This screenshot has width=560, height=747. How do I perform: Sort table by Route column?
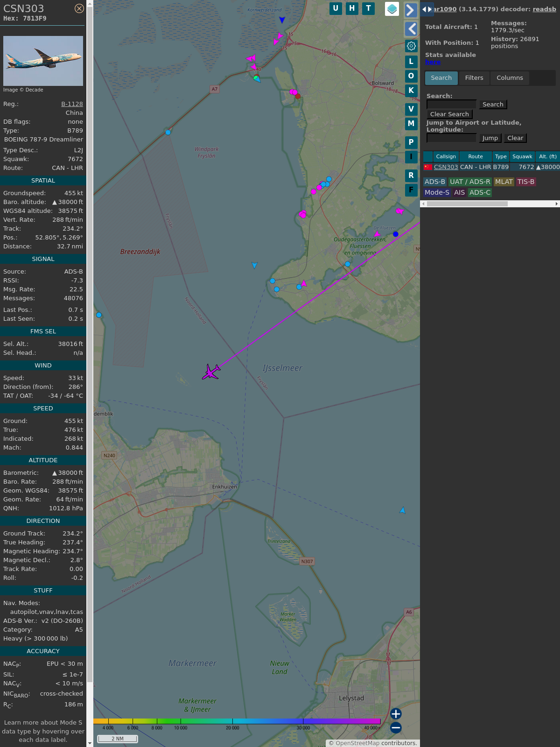476,157
